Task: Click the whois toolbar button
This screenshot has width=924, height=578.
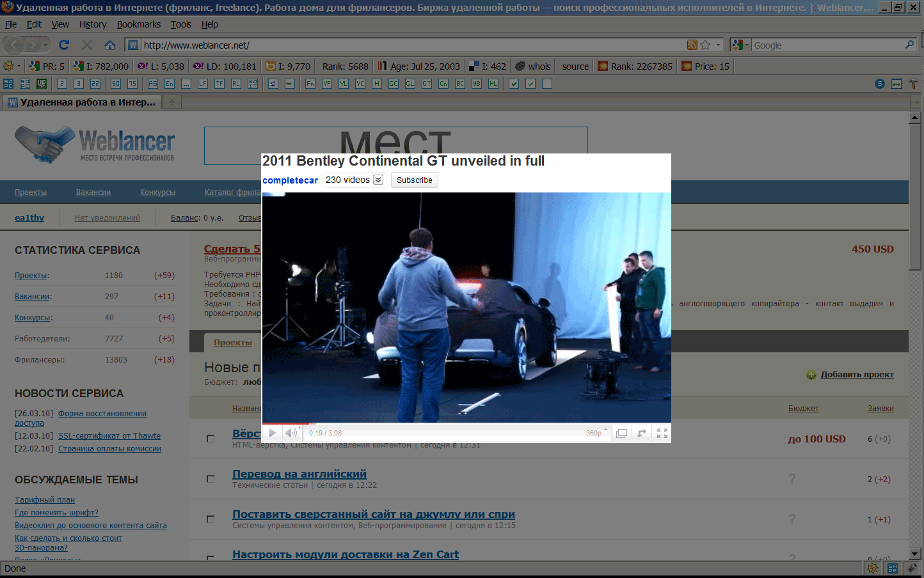Action: 533,66
